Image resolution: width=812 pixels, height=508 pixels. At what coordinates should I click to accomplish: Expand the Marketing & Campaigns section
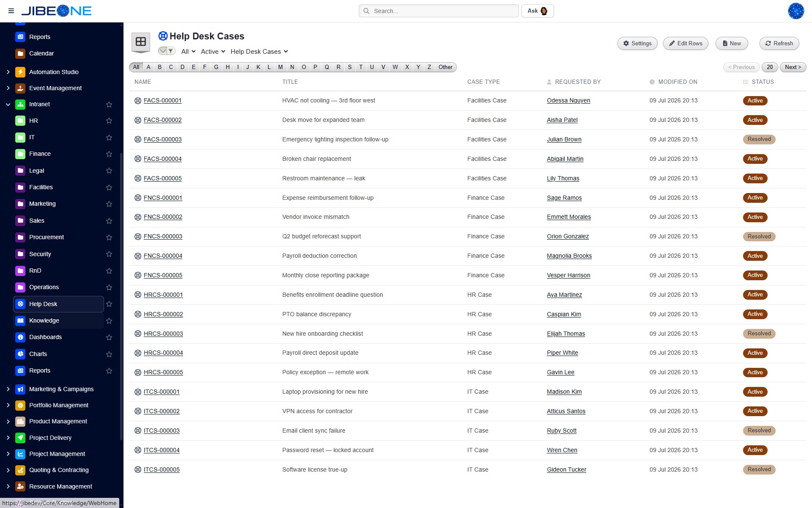tap(8, 389)
